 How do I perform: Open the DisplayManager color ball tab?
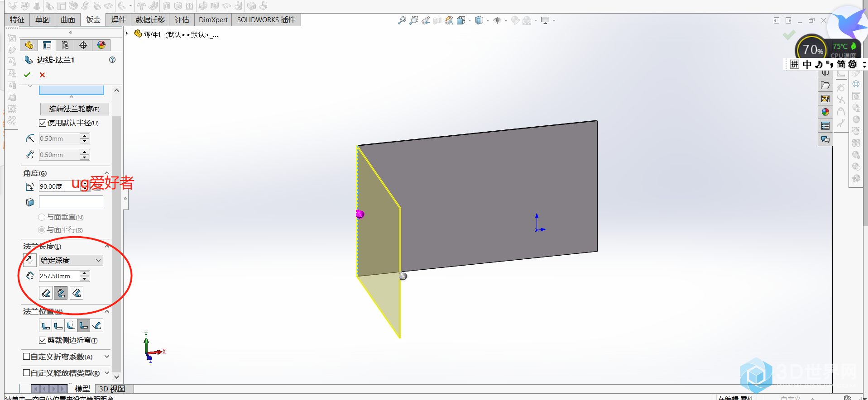click(101, 45)
